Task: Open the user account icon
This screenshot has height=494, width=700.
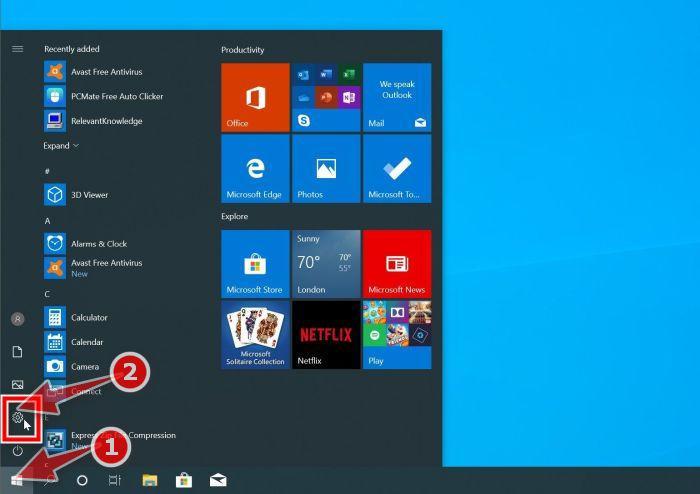Action: [18, 319]
